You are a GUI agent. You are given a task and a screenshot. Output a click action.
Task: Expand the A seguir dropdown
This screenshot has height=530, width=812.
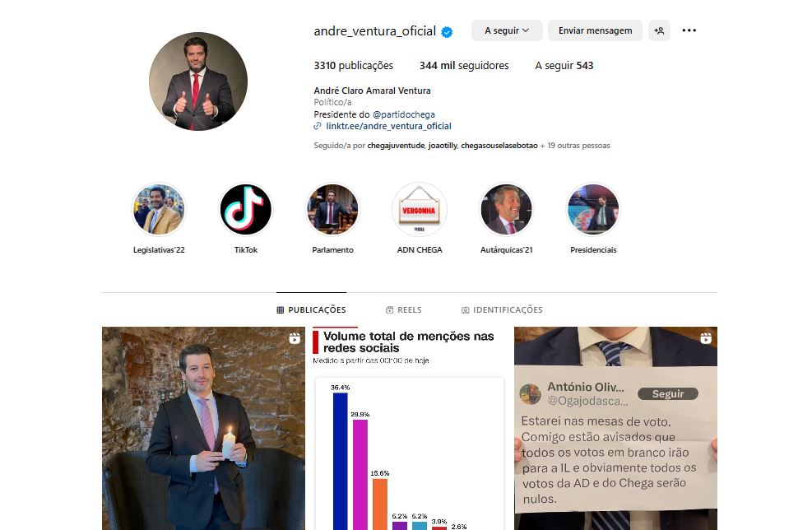click(507, 30)
